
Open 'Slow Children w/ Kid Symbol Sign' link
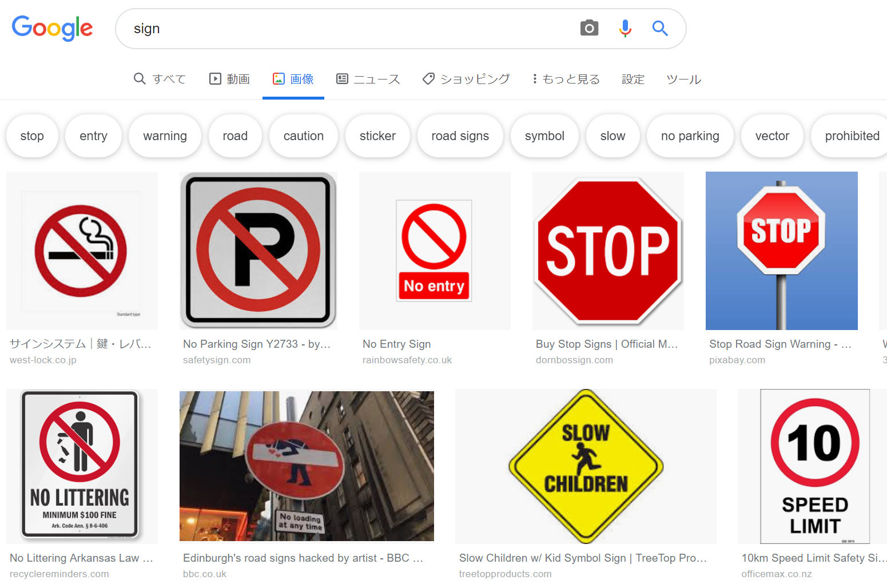click(583, 558)
